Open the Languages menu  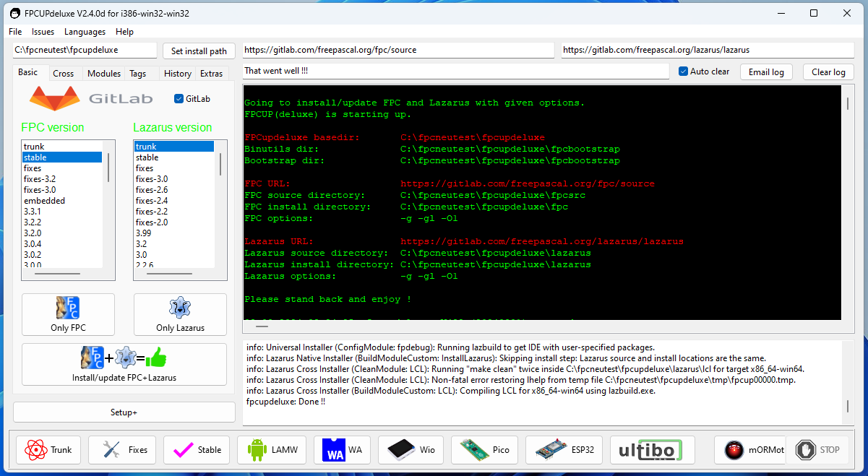tap(85, 32)
